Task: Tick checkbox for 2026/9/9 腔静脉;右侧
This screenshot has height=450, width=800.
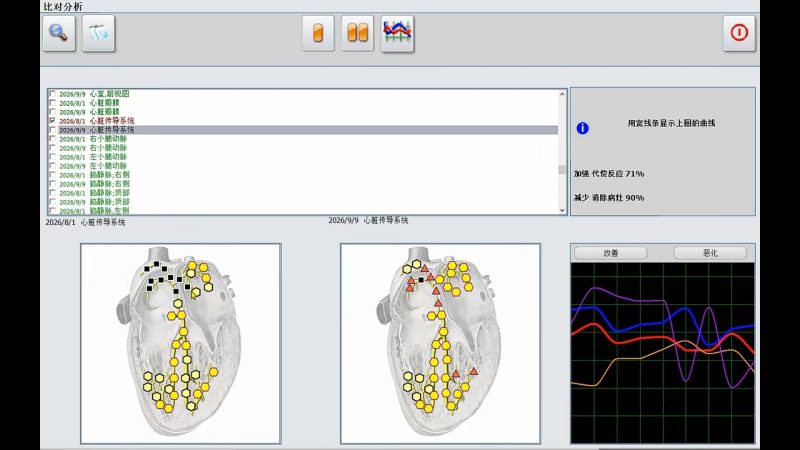Action: coord(53,184)
